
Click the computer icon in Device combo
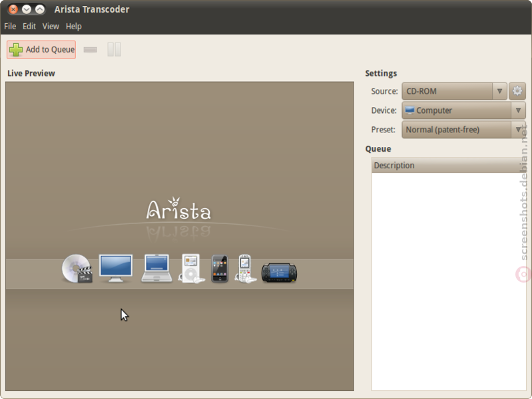tap(410, 110)
